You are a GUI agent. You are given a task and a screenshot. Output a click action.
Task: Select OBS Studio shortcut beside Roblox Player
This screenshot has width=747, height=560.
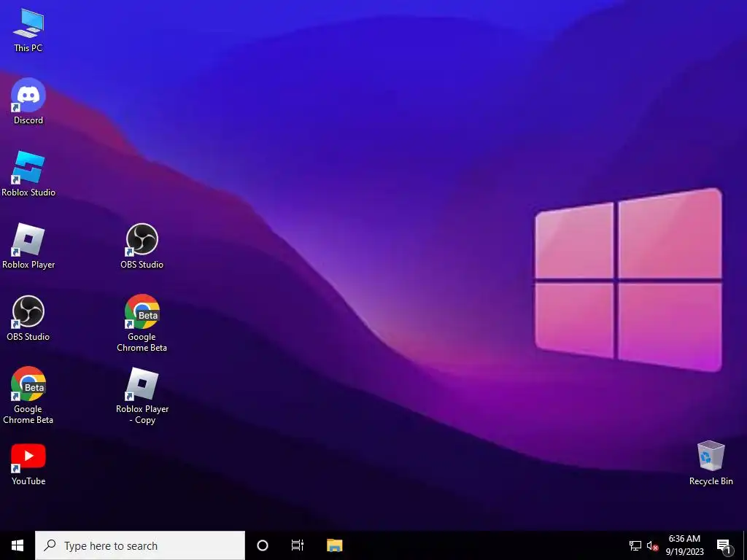click(x=142, y=246)
